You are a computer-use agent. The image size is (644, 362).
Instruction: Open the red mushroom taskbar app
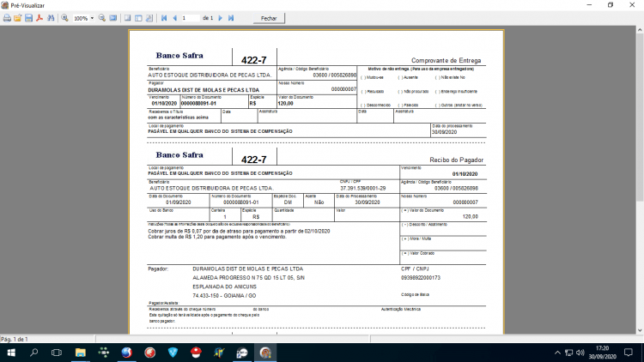click(x=197, y=353)
